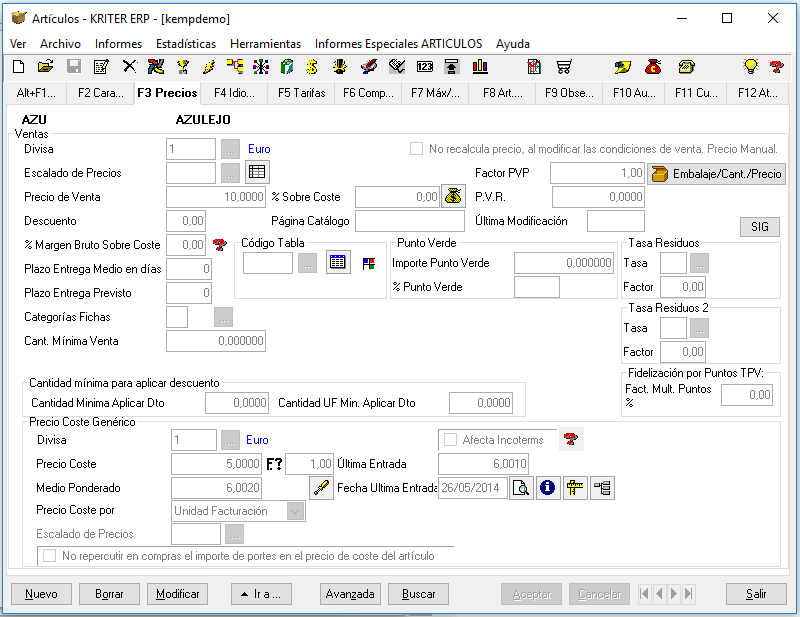Click the SIG button

click(x=760, y=227)
